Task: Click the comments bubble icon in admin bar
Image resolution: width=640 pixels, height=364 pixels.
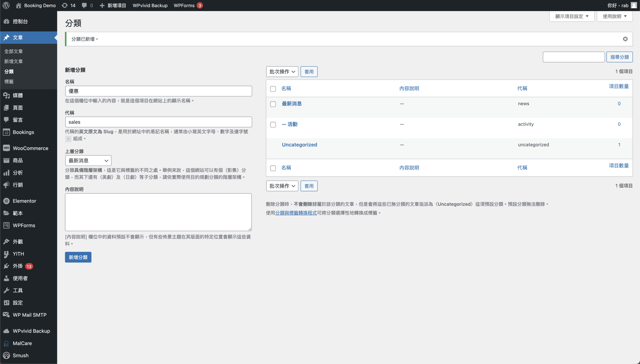Action: tap(84, 5)
